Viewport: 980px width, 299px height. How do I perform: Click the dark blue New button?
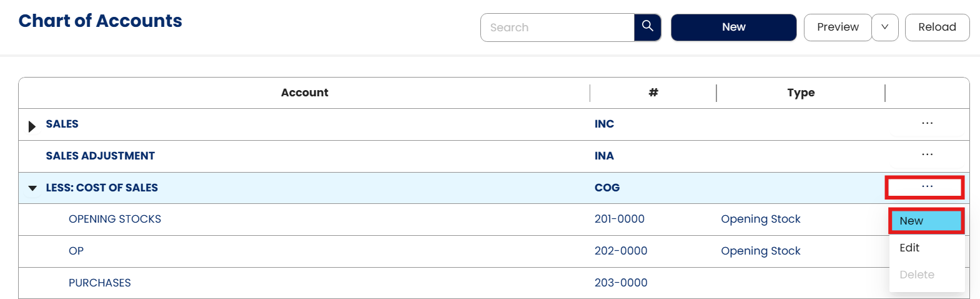point(733,28)
